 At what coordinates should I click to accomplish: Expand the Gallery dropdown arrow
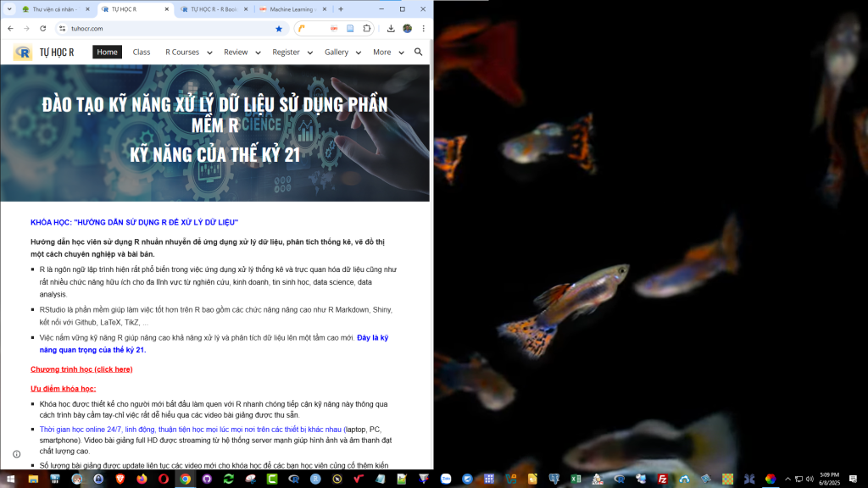(359, 53)
